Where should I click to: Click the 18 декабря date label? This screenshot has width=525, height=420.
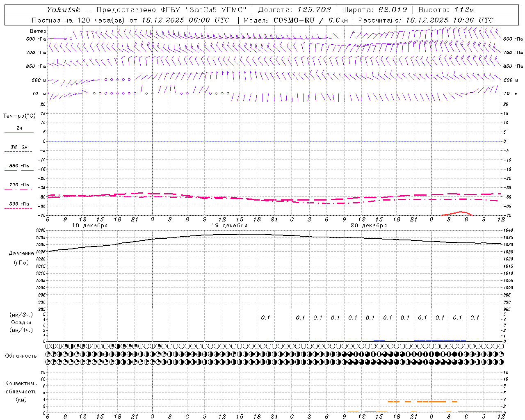coord(90,226)
